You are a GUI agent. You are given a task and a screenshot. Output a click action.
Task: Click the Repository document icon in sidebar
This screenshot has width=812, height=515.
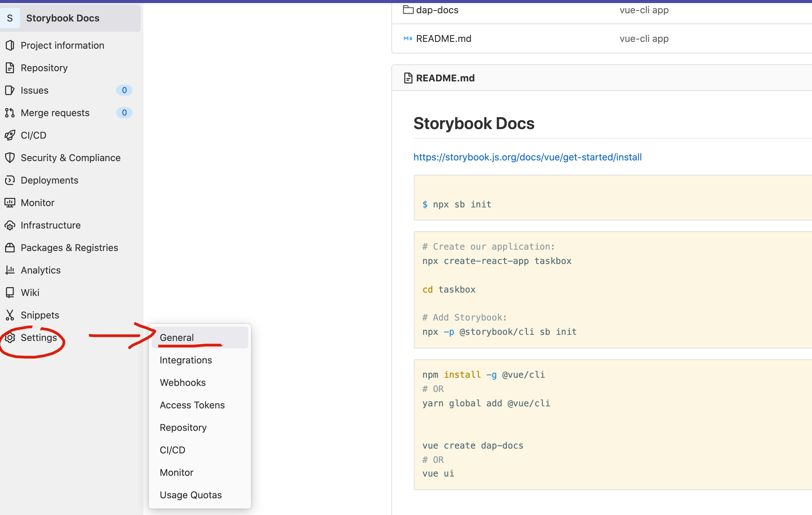click(10, 68)
